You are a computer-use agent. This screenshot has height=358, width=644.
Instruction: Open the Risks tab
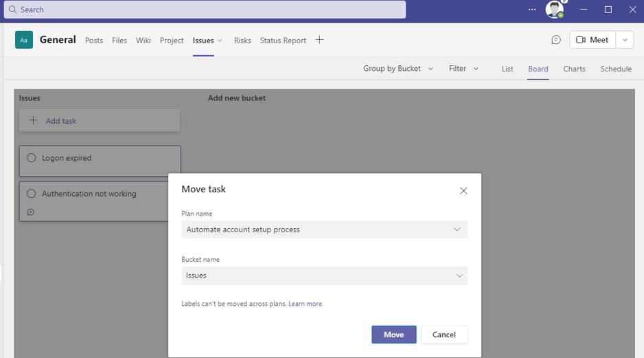pyautogui.click(x=242, y=41)
